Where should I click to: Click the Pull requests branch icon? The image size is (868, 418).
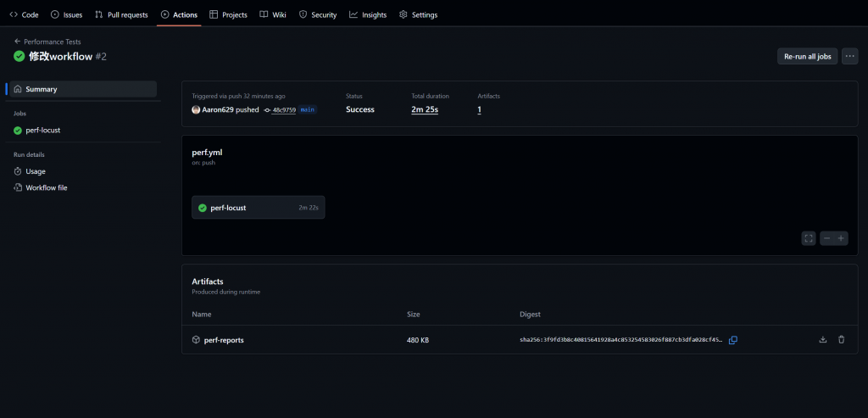click(x=99, y=15)
